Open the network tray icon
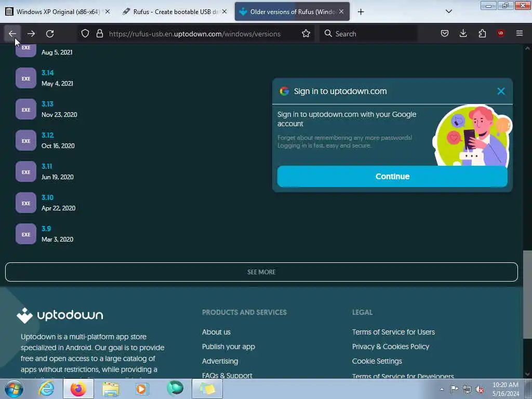The image size is (532, 399). [467, 389]
